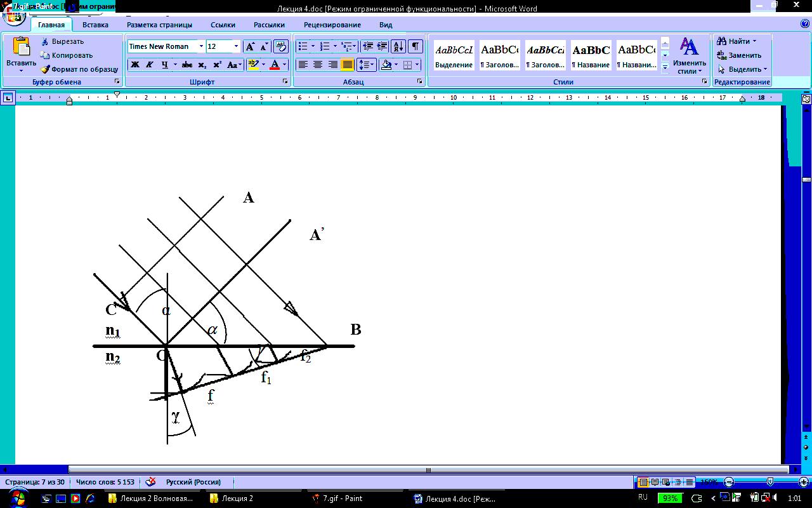The width and height of the screenshot is (812, 508).
Task: Click the word count Число слов: 5 153
Action: click(105, 481)
